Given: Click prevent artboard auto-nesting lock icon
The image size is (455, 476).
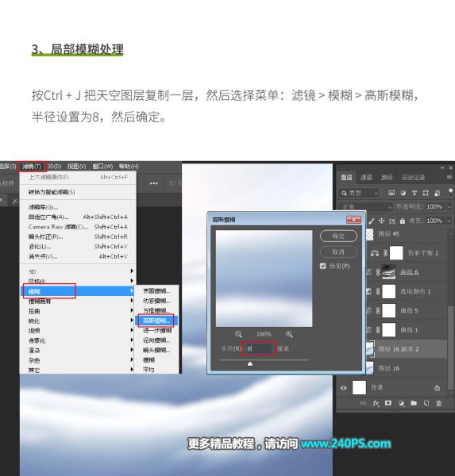Looking at the screenshot, I should 391,221.
